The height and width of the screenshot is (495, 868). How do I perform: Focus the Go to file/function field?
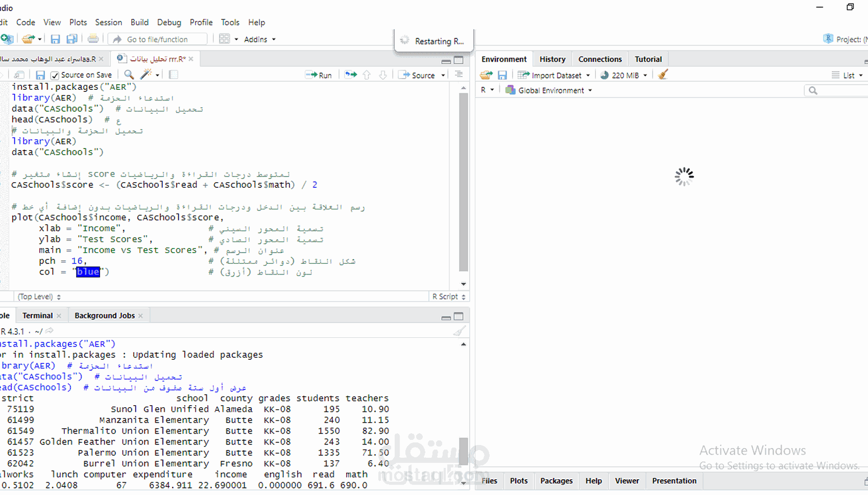coord(157,39)
